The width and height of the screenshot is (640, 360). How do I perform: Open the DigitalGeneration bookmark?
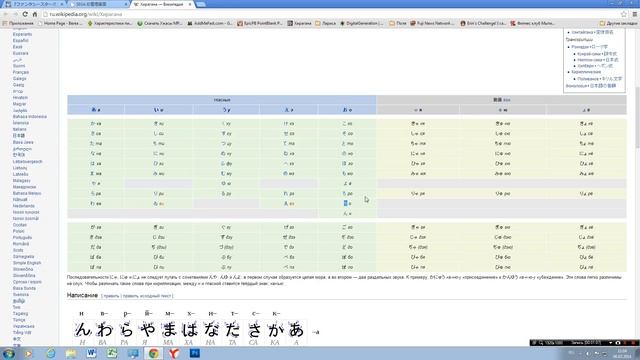tap(361, 23)
